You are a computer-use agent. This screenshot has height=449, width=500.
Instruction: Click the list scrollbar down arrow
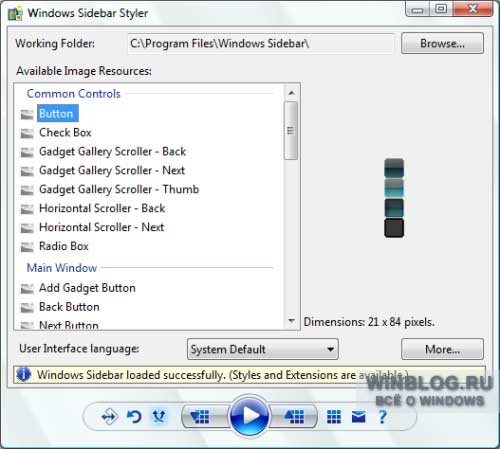tap(291, 321)
